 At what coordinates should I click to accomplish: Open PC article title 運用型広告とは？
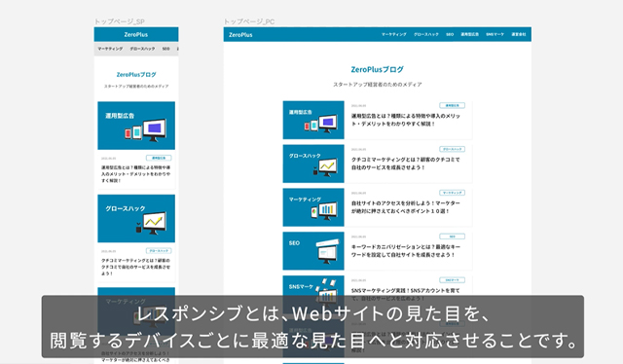pos(405,120)
